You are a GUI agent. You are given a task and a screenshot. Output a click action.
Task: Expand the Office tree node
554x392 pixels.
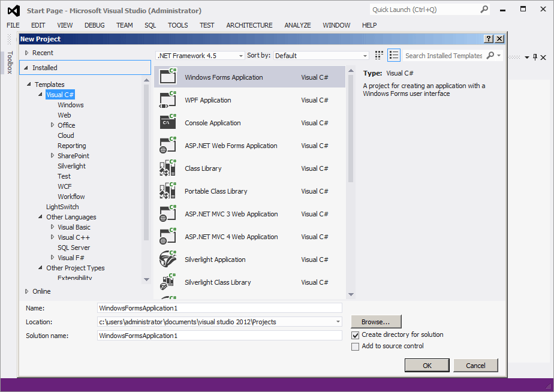click(x=52, y=125)
